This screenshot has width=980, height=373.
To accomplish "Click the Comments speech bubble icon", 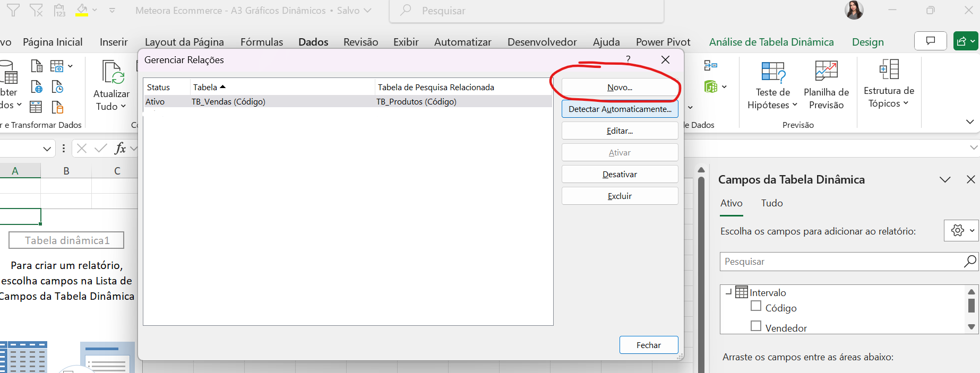I will point(931,41).
